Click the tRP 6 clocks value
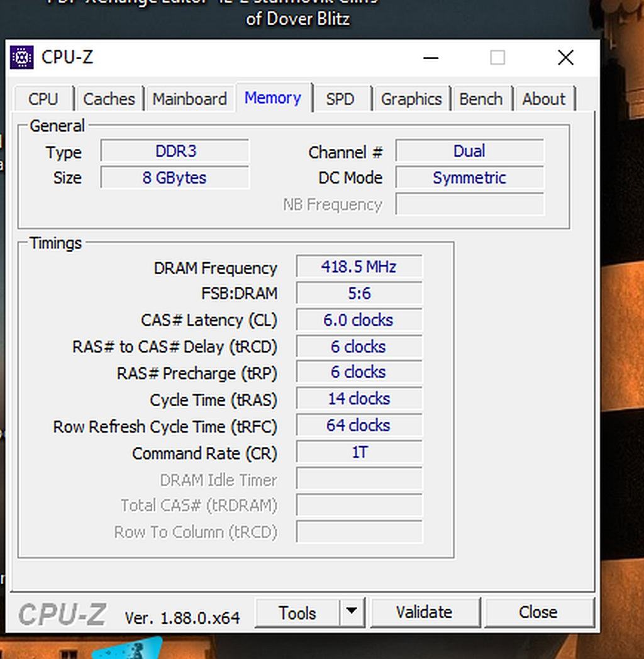 click(359, 372)
